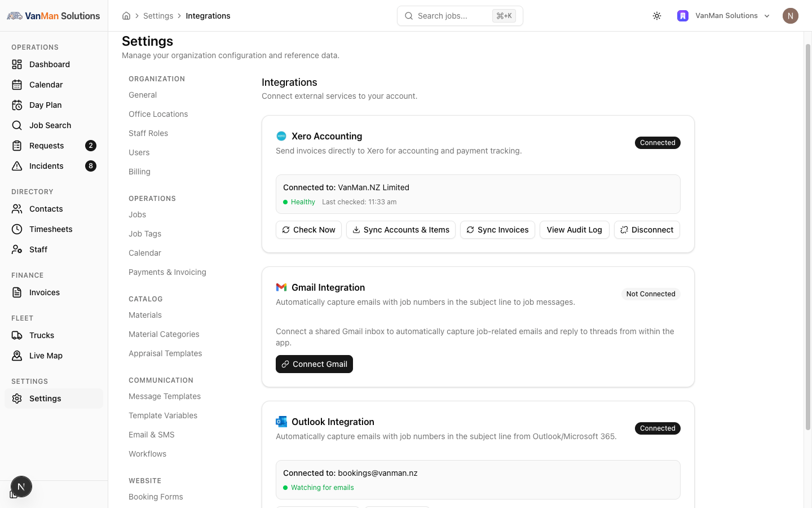This screenshot has height=508, width=812.
Task: Click the round N button at bottom-left
Action: [21, 487]
